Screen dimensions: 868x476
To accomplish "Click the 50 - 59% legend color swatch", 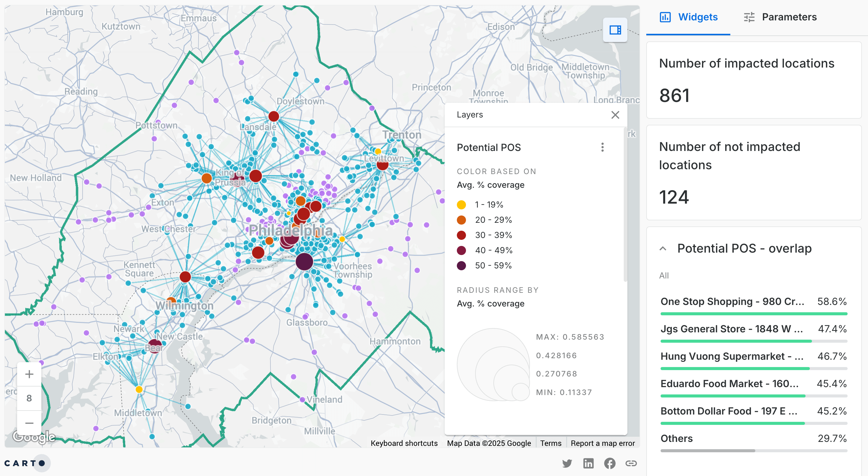I will (461, 266).
